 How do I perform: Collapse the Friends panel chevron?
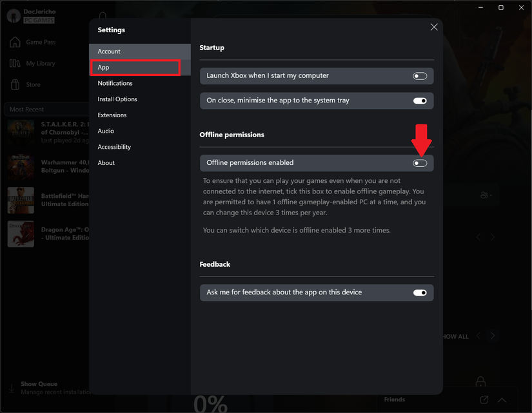click(502, 399)
